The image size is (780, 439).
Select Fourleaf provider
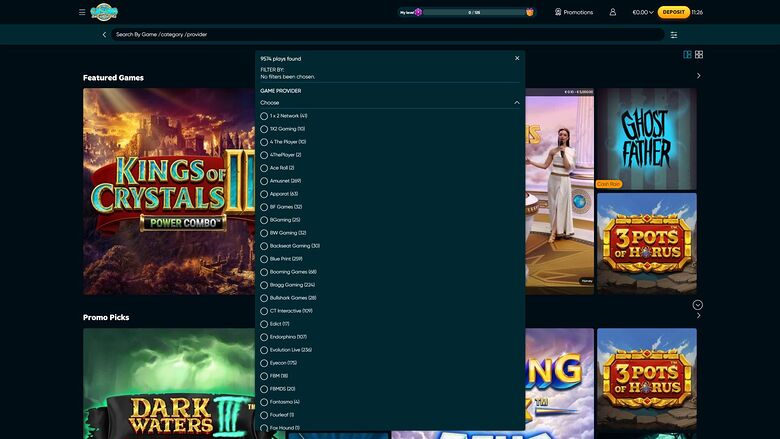coord(277,415)
